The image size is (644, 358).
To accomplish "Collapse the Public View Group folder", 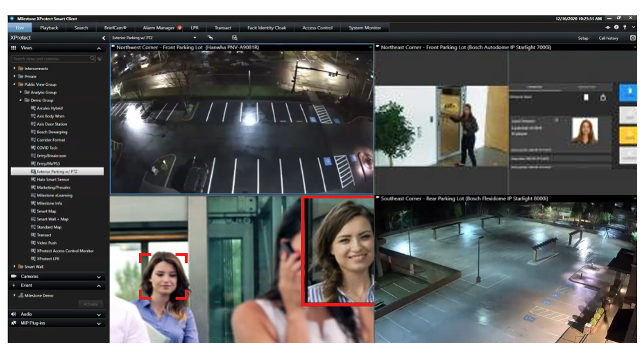I will pos(15,84).
